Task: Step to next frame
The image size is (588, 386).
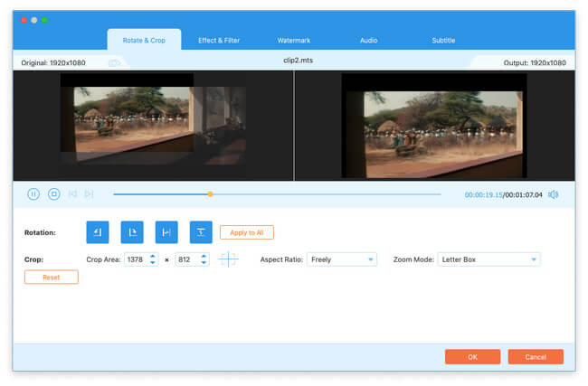Action: (x=89, y=193)
